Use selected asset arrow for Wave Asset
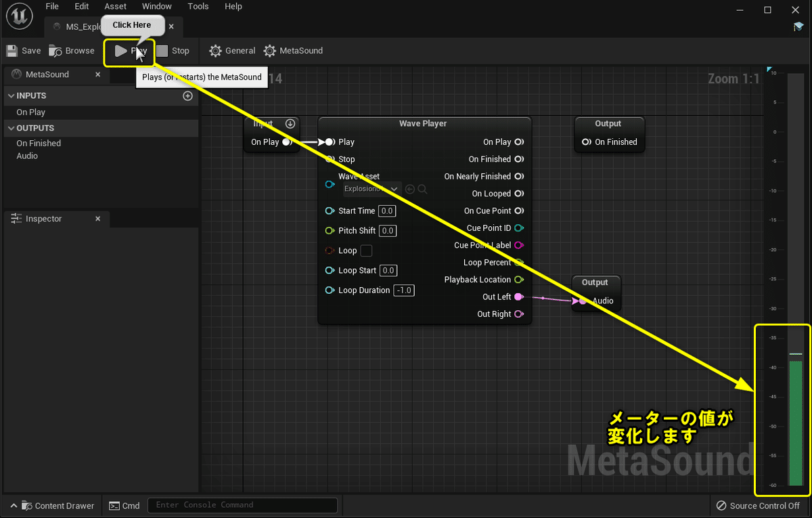This screenshot has width=812, height=518. coord(410,189)
